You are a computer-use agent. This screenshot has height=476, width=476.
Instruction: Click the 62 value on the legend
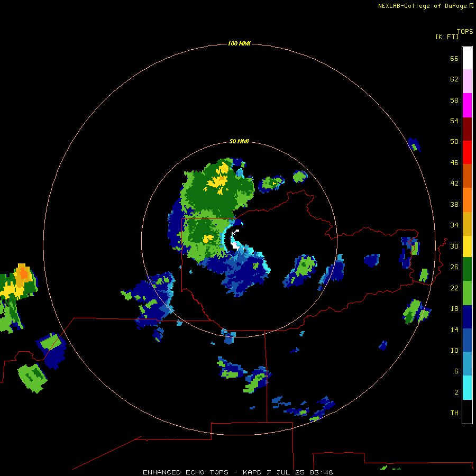[x=454, y=79]
